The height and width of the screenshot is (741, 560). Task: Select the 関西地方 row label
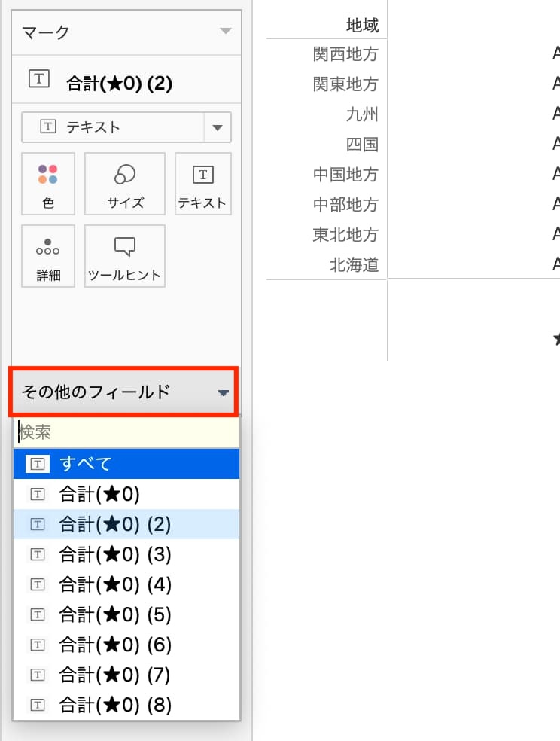pos(345,54)
